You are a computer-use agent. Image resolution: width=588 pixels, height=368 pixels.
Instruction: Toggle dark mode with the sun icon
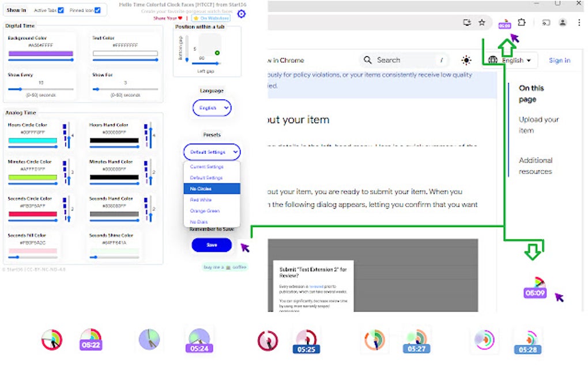(466, 60)
